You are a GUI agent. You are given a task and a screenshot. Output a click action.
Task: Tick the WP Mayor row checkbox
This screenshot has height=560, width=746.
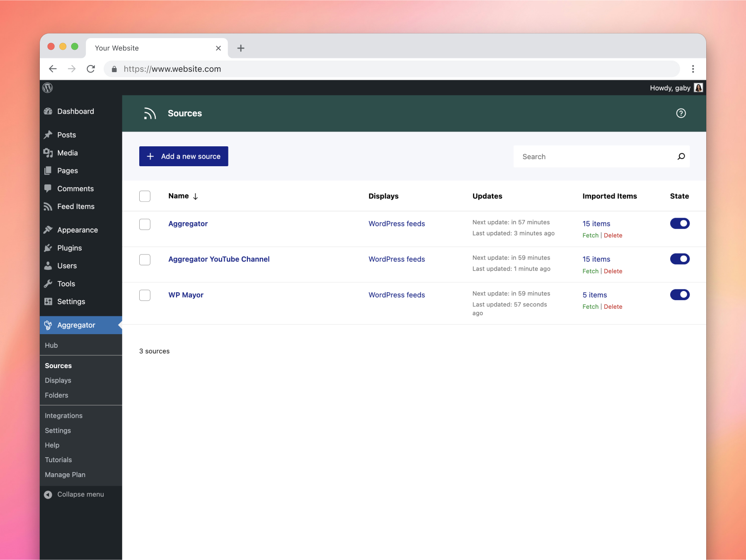(145, 295)
